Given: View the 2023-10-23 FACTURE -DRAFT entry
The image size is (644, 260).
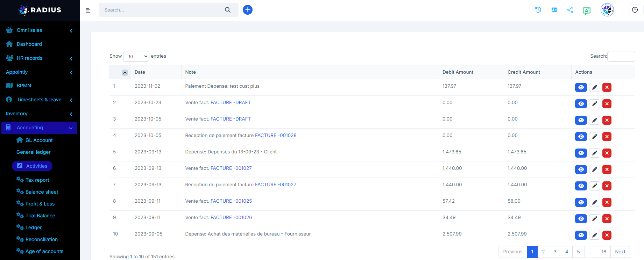Looking at the screenshot, I should click(x=581, y=104).
